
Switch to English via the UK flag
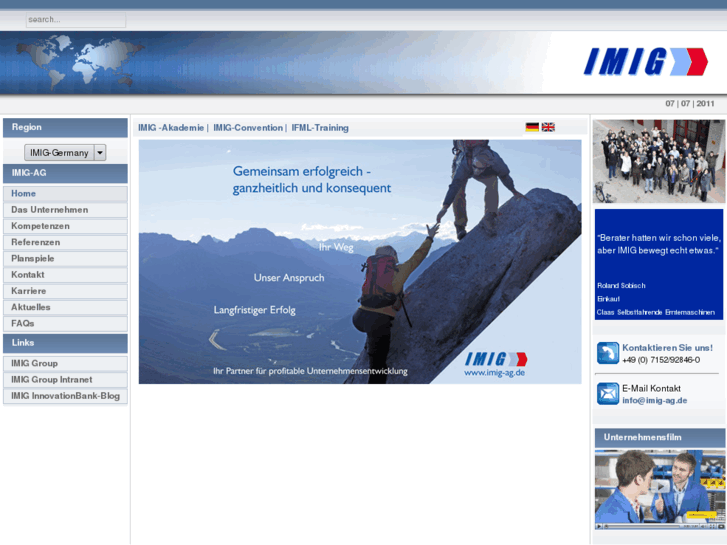(x=548, y=127)
